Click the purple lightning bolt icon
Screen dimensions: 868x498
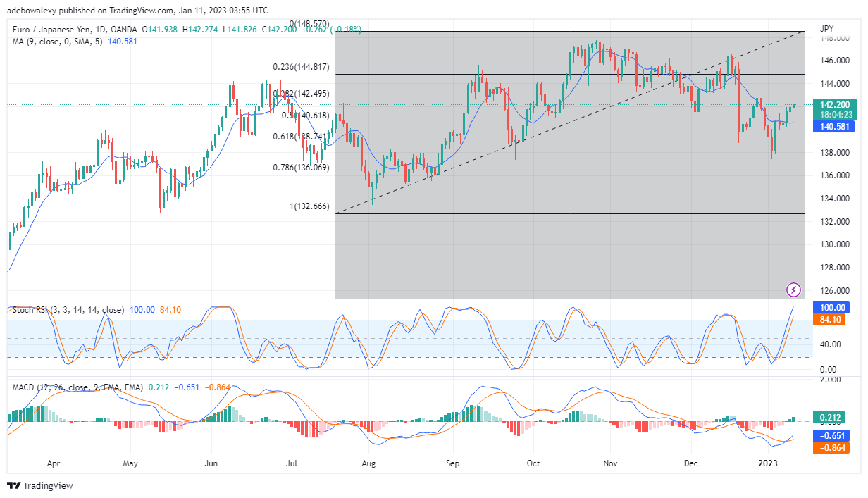(x=794, y=290)
